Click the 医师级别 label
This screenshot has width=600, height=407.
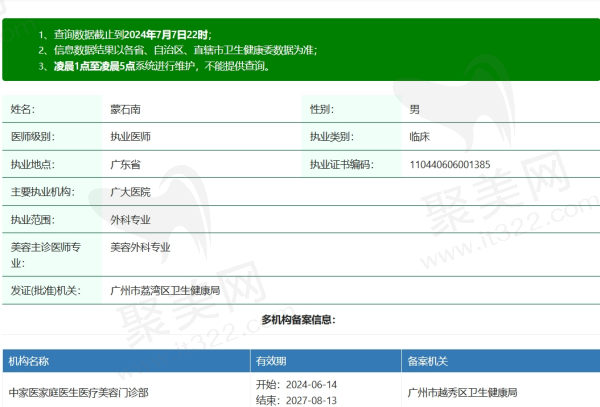[x=33, y=137]
